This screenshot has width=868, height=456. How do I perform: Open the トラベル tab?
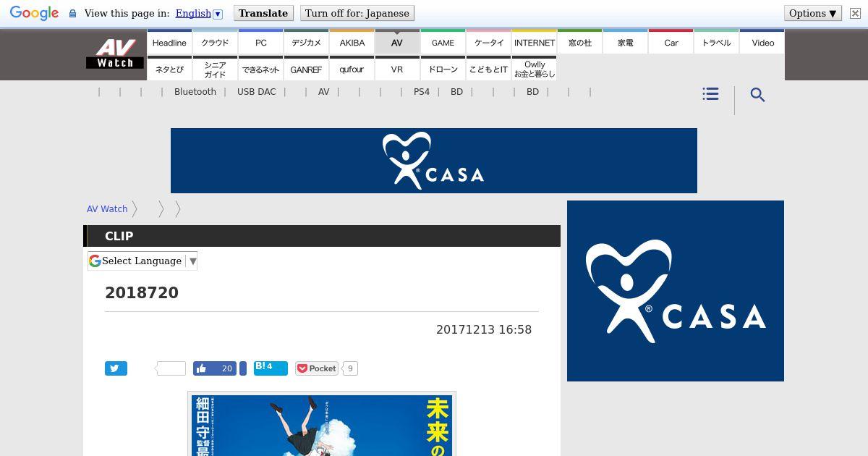pos(717,43)
